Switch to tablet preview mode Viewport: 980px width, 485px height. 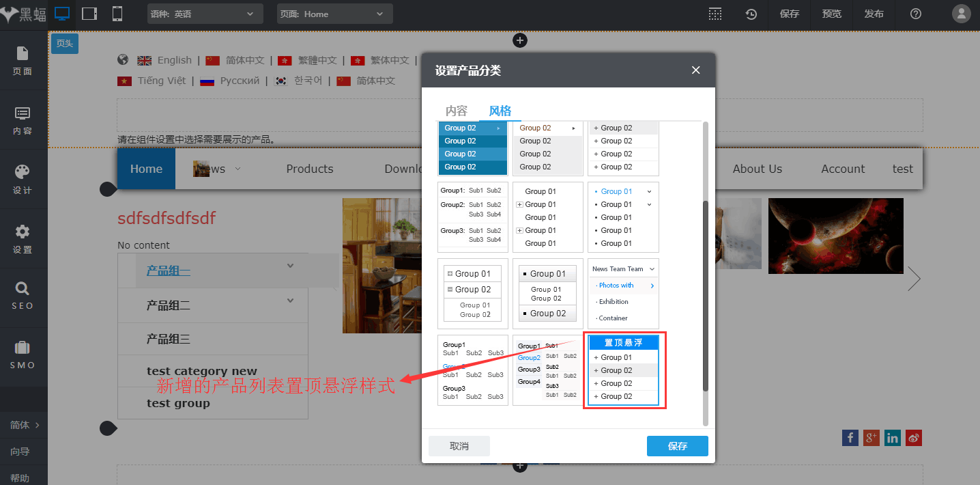pyautogui.click(x=89, y=13)
